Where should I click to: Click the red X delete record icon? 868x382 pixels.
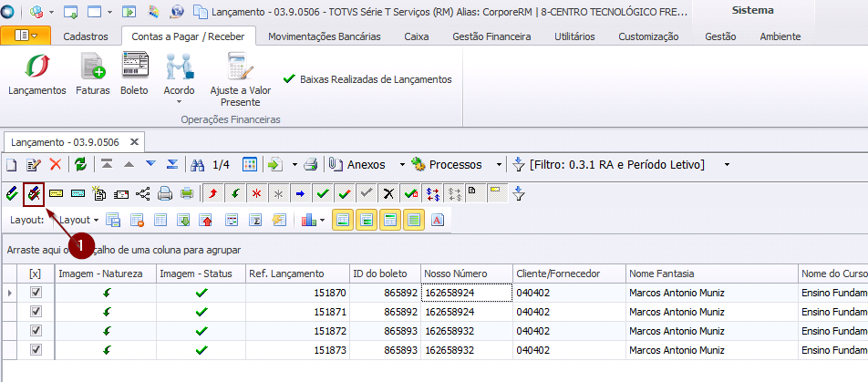coord(56,165)
